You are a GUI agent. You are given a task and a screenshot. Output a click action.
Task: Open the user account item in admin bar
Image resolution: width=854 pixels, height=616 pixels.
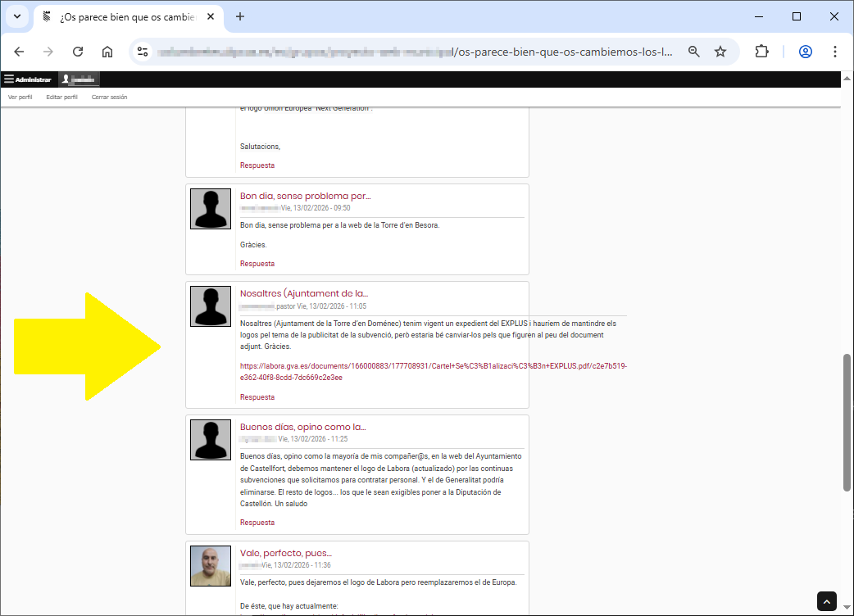click(x=79, y=79)
